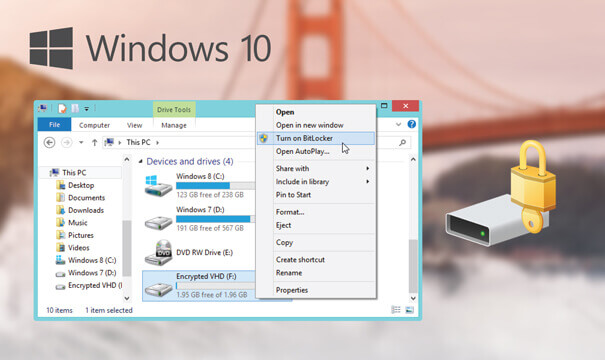This screenshot has width=605, height=360.
Task: Expand Share with submenu
Action: [316, 168]
